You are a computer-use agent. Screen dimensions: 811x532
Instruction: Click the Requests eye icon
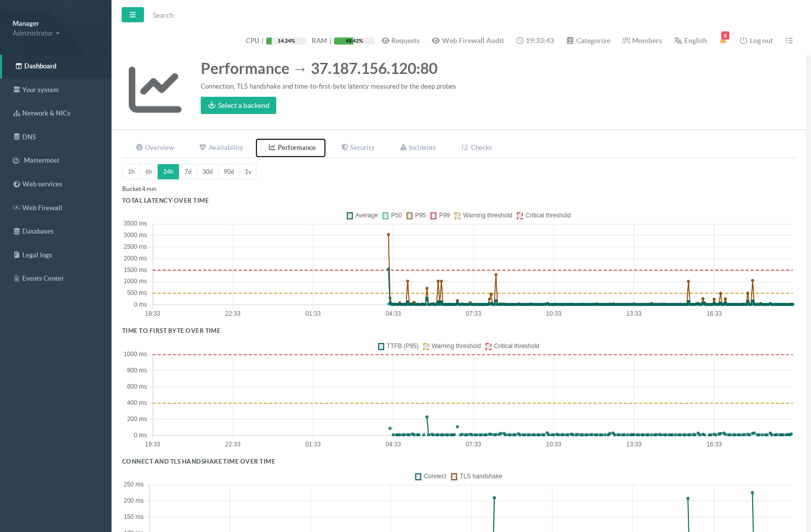(385, 41)
